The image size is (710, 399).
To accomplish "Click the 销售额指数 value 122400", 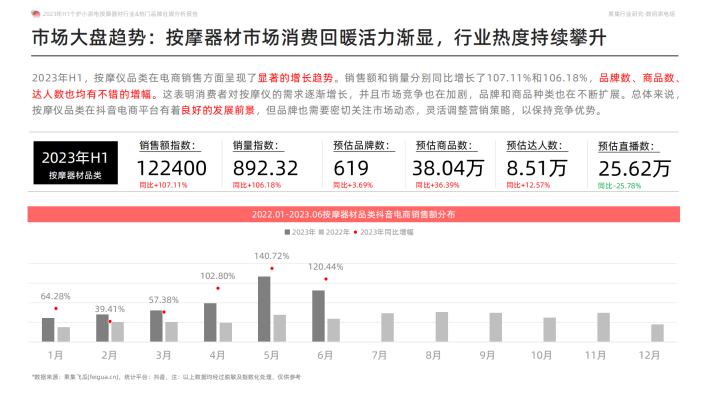I will tap(172, 168).
